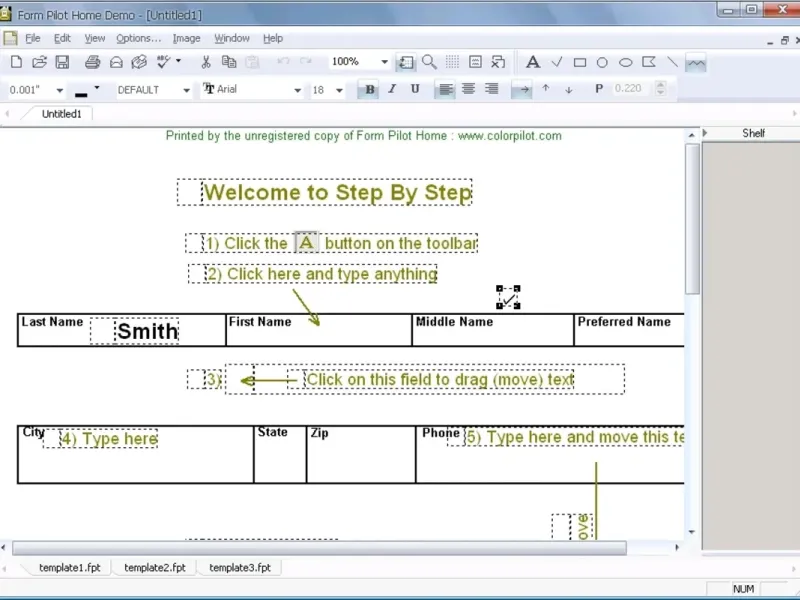Select the Text tool A icon
800x600 pixels.
pyautogui.click(x=533, y=62)
